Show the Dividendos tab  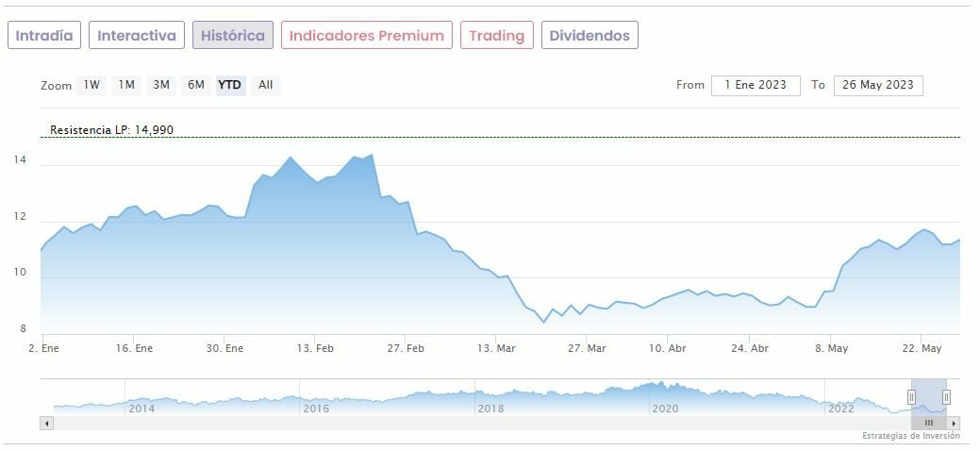(590, 36)
